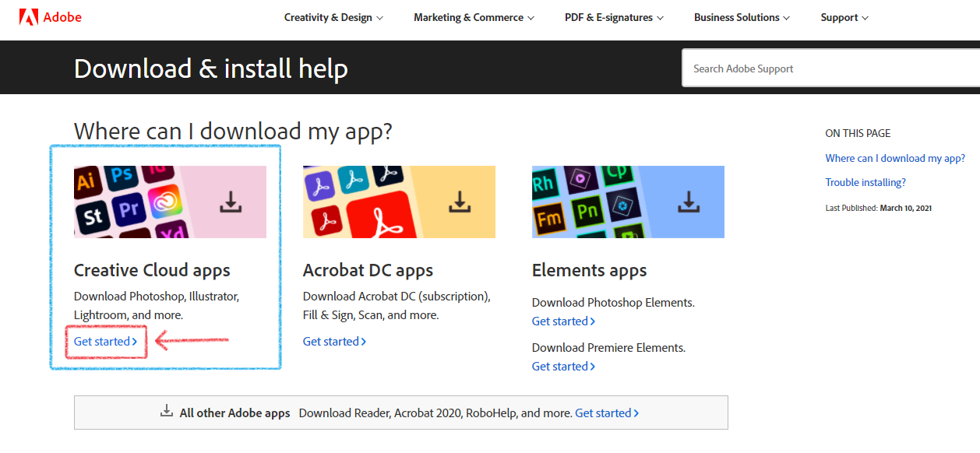
Task: Click download icon on Elements banner
Action: point(689,202)
